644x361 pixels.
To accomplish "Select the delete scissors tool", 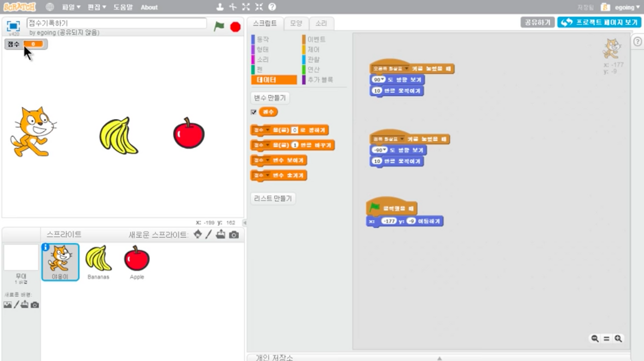I will coord(233,7).
